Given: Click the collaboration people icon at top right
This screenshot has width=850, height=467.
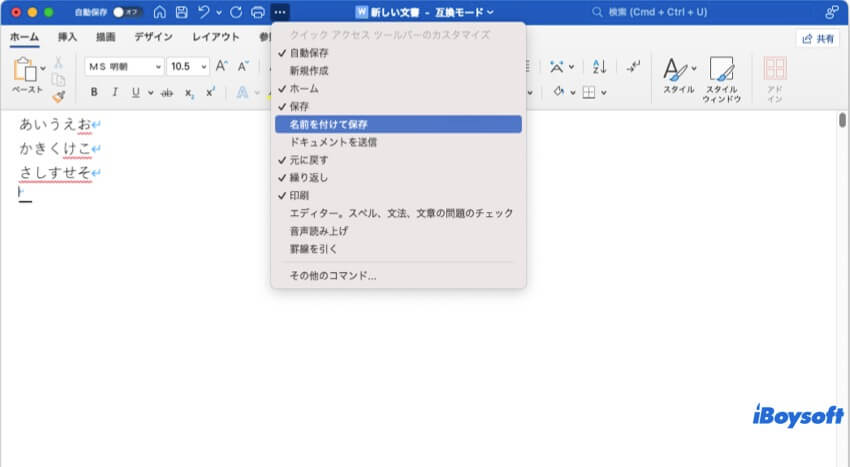Looking at the screenshot, I should pos(832,12).
